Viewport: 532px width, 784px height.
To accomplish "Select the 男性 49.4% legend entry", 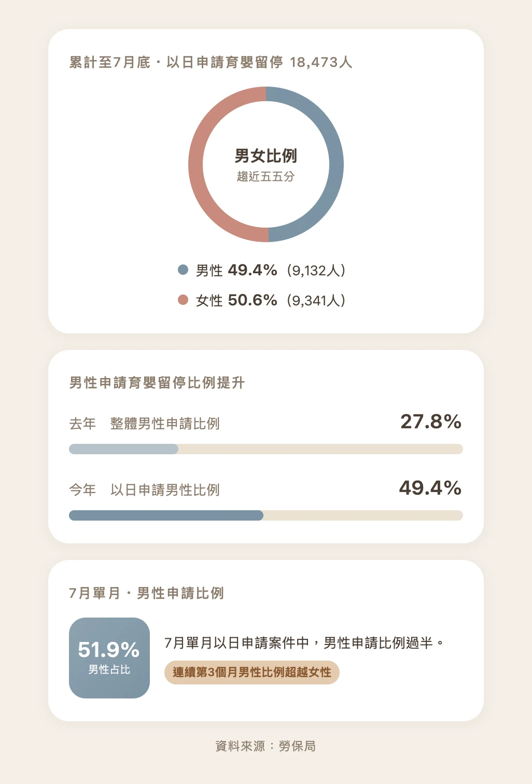I will [x=262, y=270].
